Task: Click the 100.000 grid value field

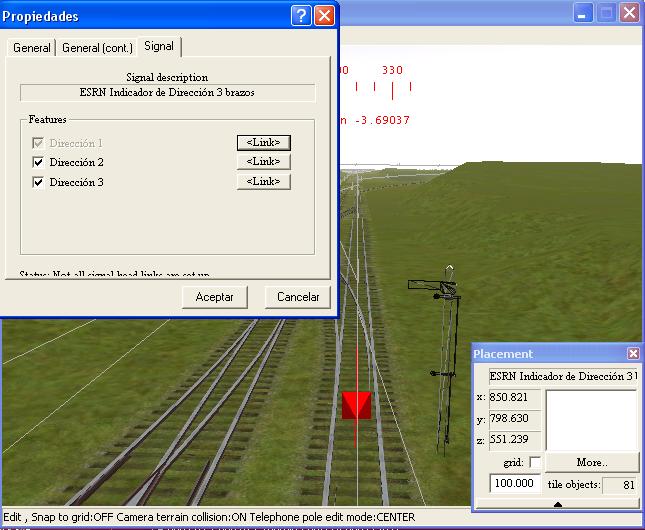Action: pyautogui.click(x=516, y=484)
